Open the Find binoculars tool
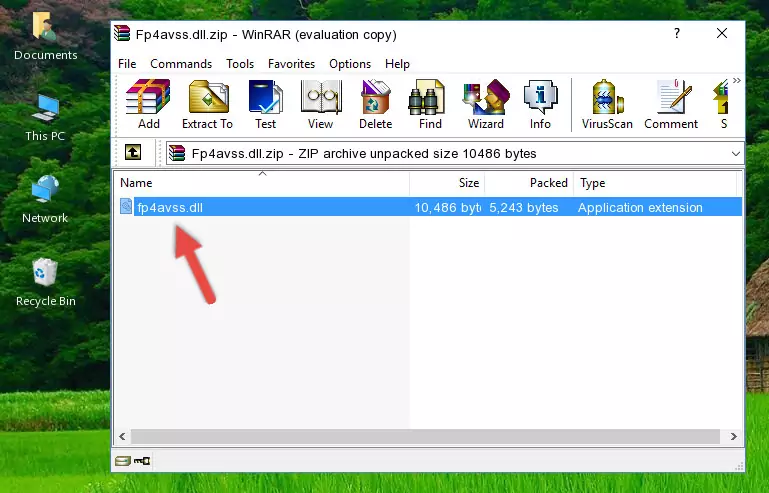The width and height of the screenshot is (769, 493). (x=430, y=104)
